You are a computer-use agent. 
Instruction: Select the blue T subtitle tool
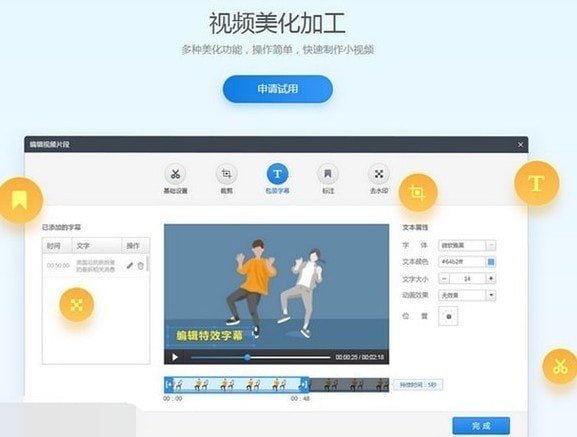[x=277, y=174]
